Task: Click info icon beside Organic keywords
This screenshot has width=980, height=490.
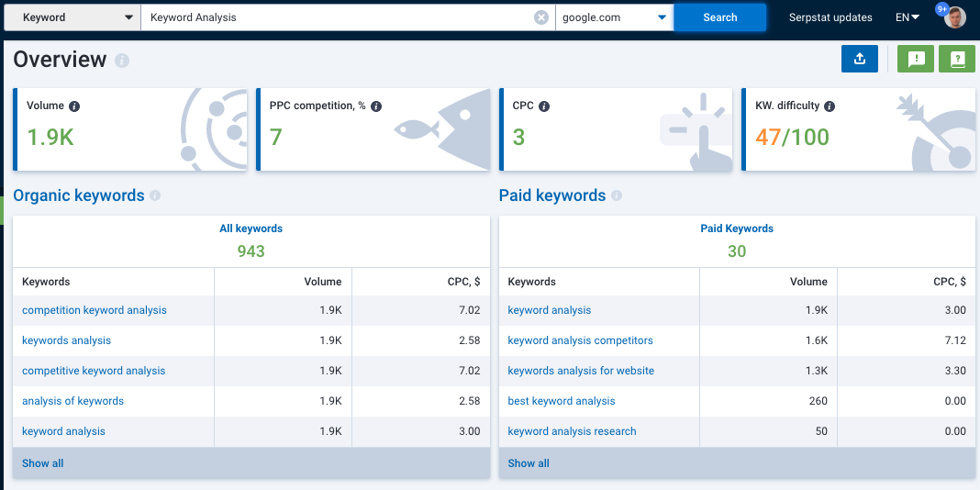Action: [155, 195]
